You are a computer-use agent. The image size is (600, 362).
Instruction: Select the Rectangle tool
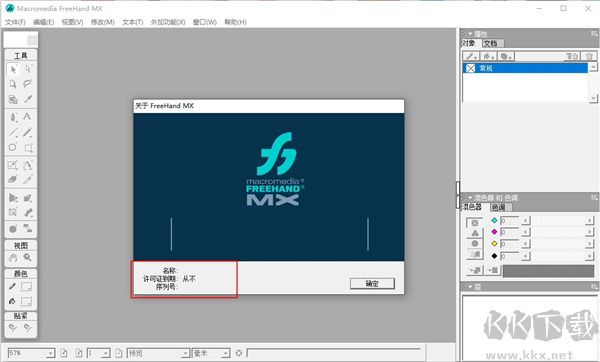pos(28,147)
